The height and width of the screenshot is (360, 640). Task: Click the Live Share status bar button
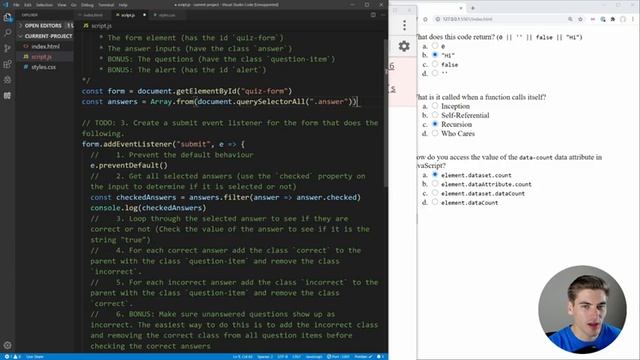(x=35, y=357)
